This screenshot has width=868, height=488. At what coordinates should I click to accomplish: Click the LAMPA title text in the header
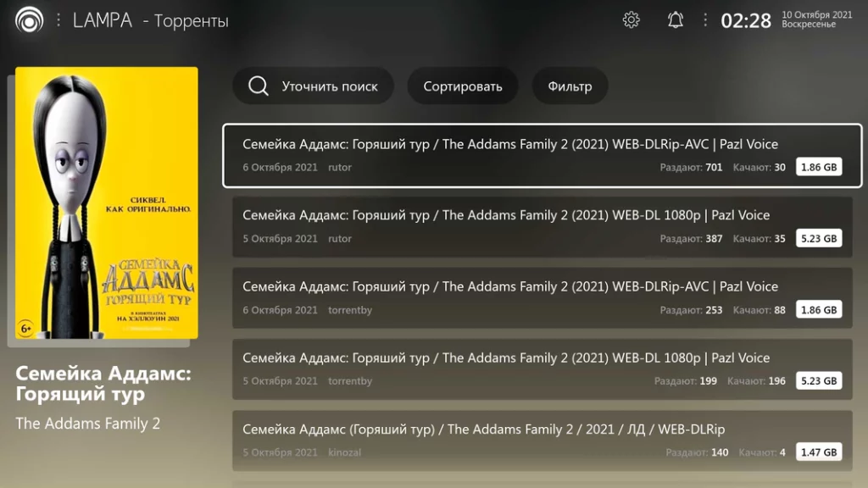pyautogui.click(x=103, y=20)
